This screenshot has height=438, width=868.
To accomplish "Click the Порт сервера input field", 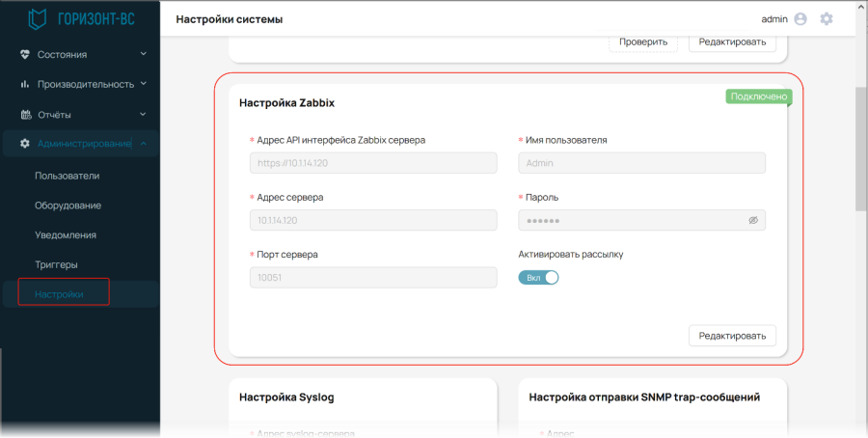I will [373, 278].
